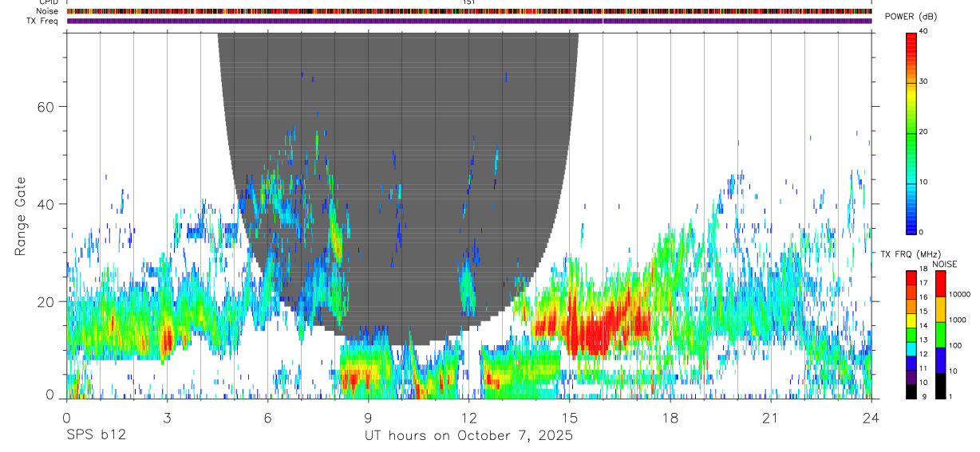980x452 pixels.
Task: Click the 40 label on the POWER colorbar
Action: click(923, 31)
